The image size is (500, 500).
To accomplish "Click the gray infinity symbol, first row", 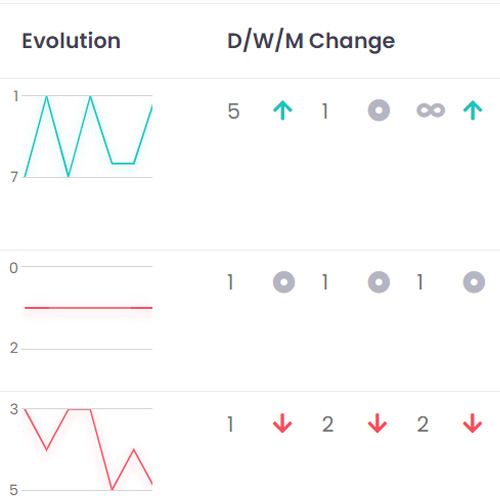I will pyautogui.click(x=430, y=110).
